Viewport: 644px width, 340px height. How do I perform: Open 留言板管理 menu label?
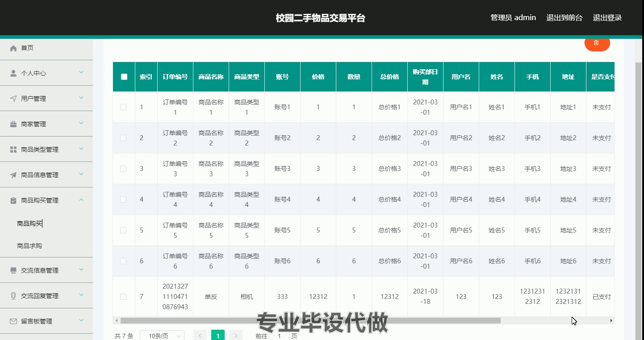37,321
